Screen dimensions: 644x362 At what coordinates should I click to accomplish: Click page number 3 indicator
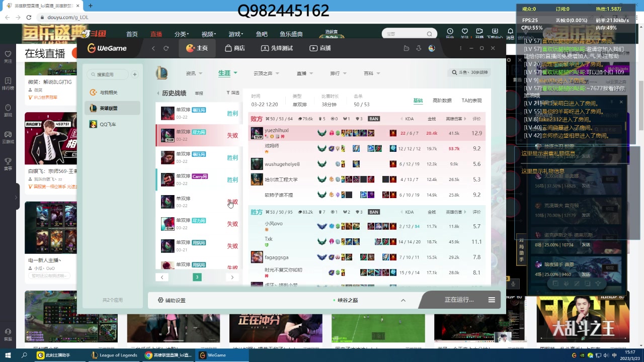[197, 277]
